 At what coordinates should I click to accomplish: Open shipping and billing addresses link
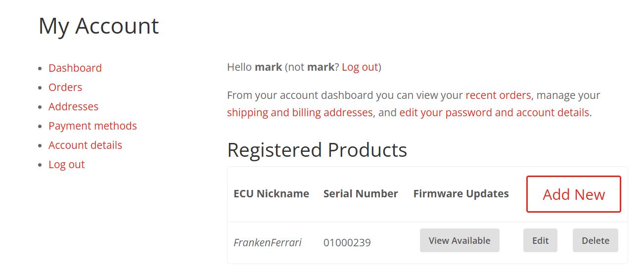(x=300, y=112)
